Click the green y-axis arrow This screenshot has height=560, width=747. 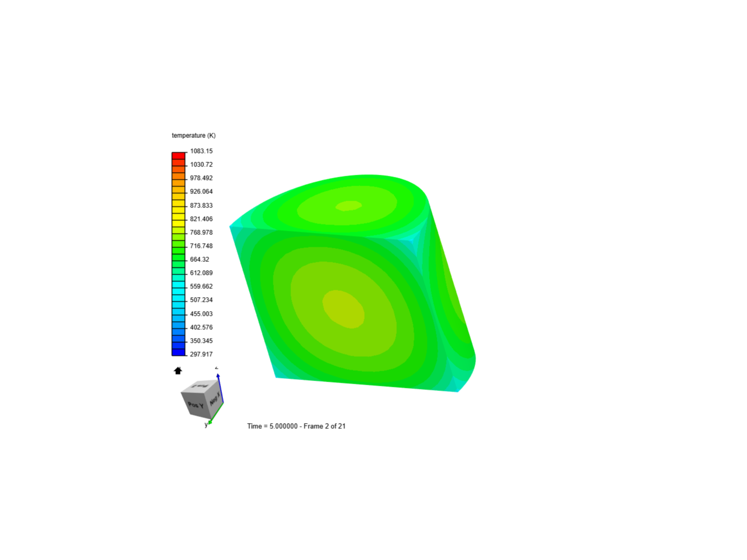coord(215,413)
